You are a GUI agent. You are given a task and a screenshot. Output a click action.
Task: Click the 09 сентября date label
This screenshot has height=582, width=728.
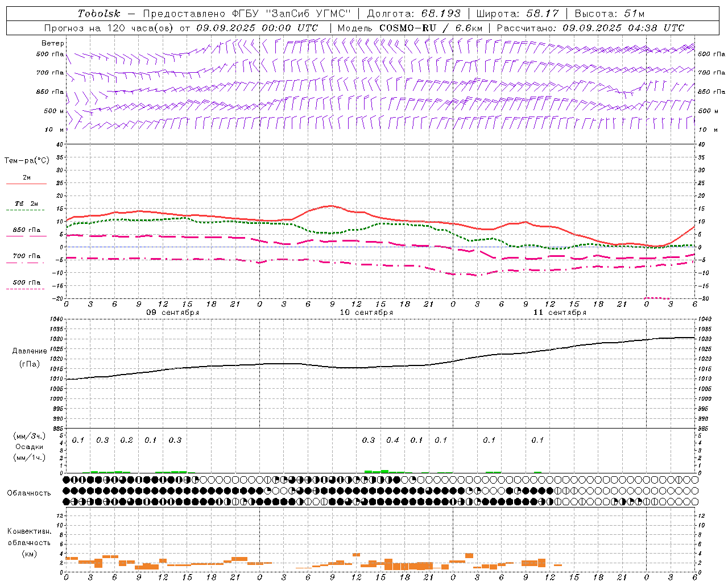pos(173,313)
